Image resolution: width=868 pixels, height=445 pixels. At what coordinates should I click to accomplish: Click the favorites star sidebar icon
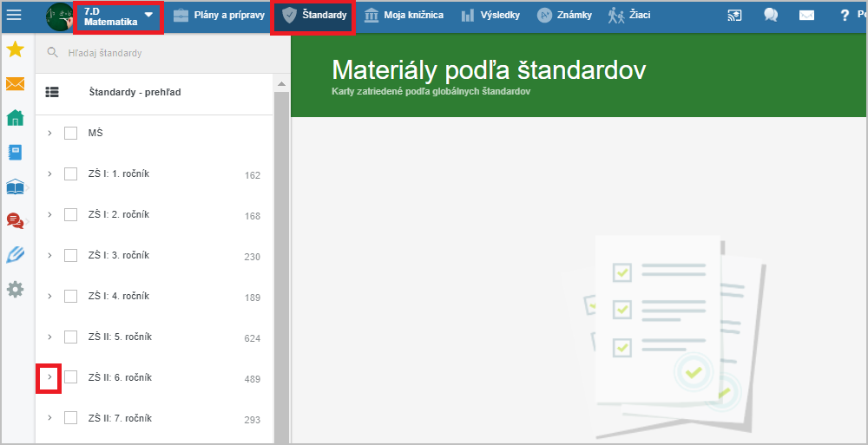click(x=15, y=49)
